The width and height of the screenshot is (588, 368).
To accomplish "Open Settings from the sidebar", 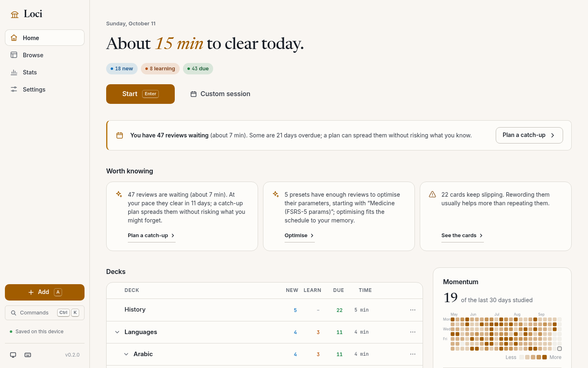I will click(45, 89).
